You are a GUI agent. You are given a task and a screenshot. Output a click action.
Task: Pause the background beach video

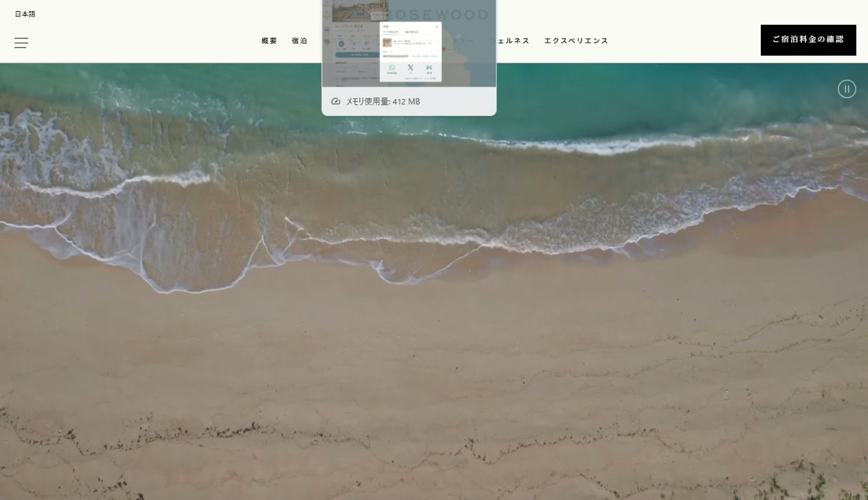click(x=847, y=89)
